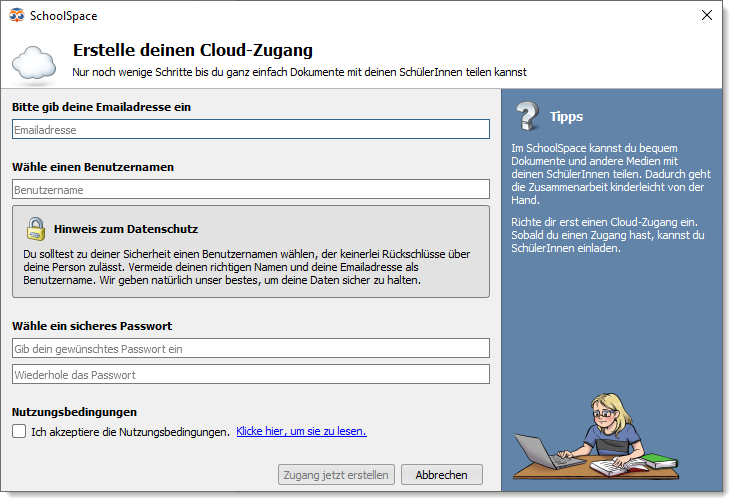Select the 'Gib dein gewünschtes Passwort ein' field
This screenshot has width=735, height=504.
[x=251, y=348]
